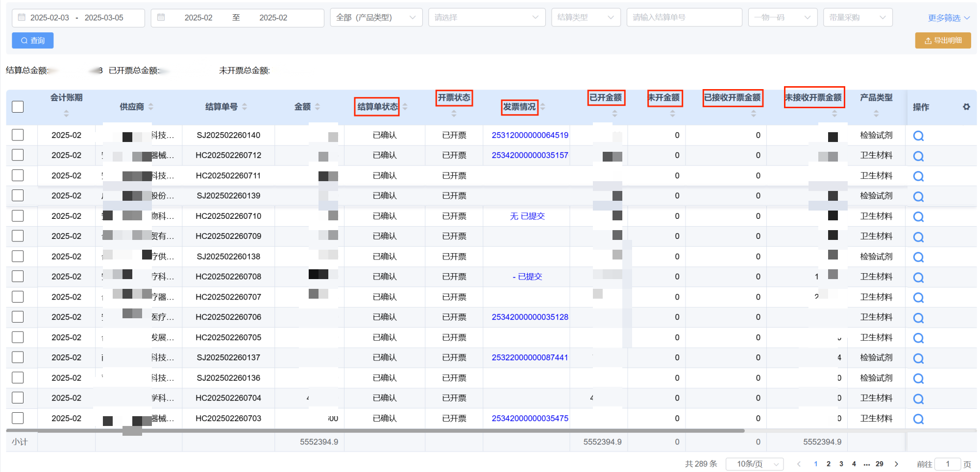View details for settlement HC202502260708

click(918, 277)
